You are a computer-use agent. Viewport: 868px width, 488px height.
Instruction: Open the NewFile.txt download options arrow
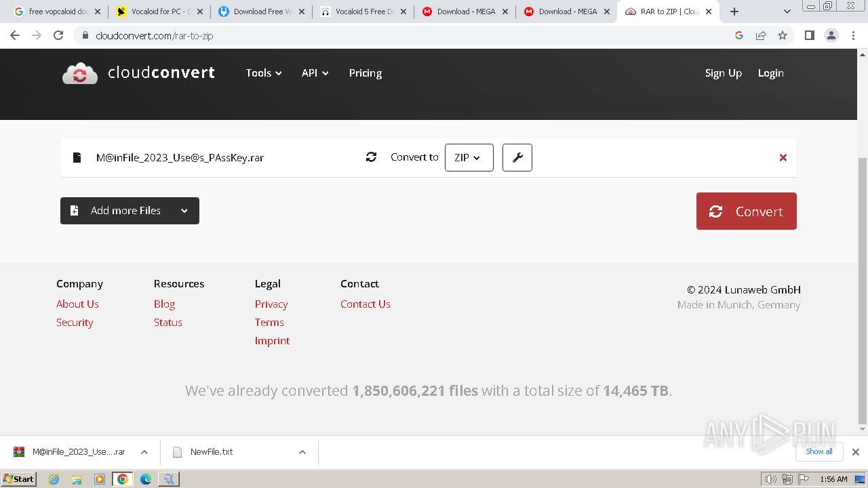tap(302, 452)
